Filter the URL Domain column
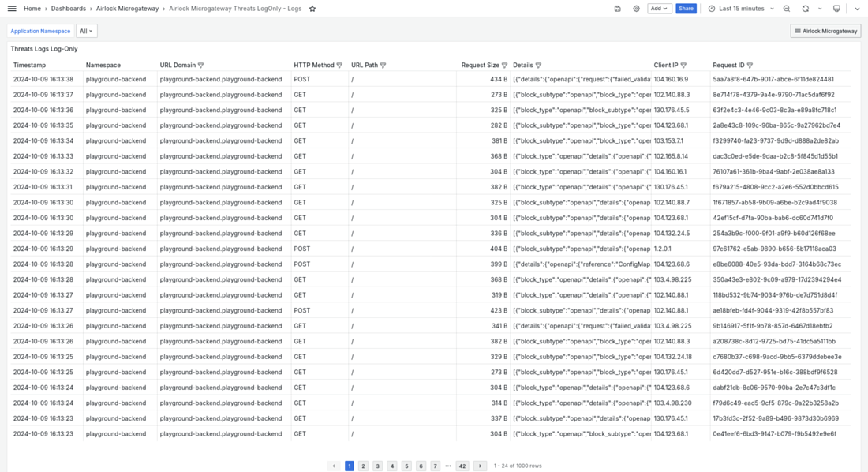 click(200, 66)
